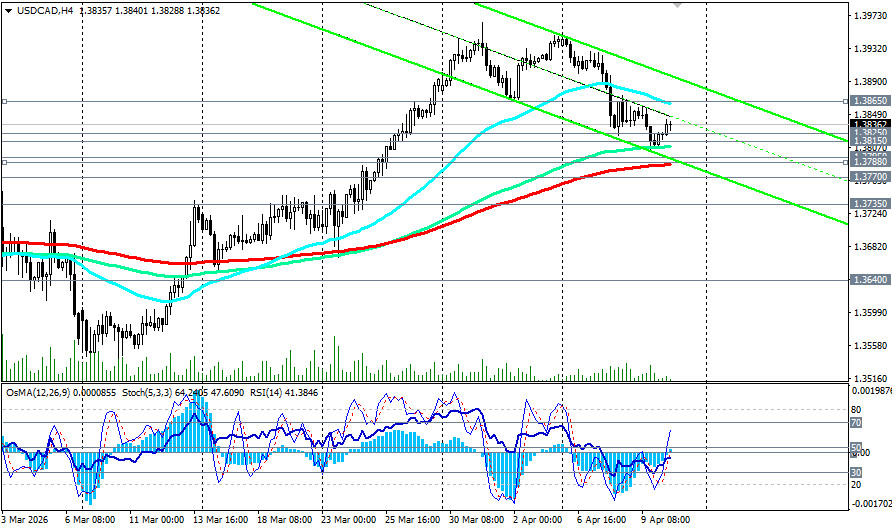Image resolution: width=892 pixels, height=530 pixels.
Task: Click the left handle of 1.3865 line
Action: 4,102
